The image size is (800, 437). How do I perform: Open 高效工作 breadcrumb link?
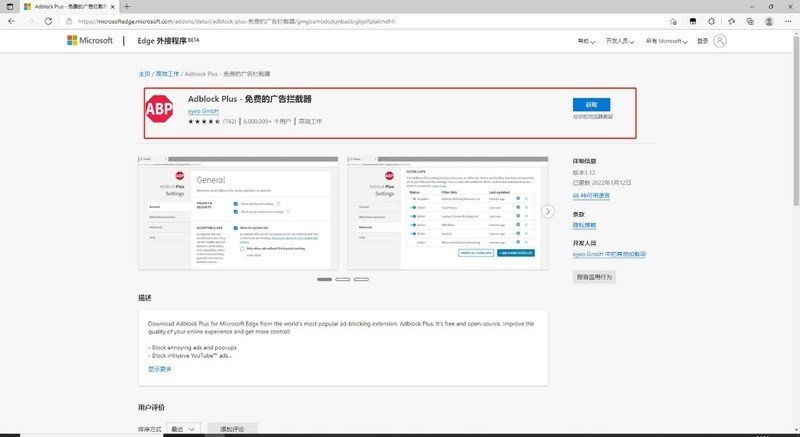[x=167, y=74]
